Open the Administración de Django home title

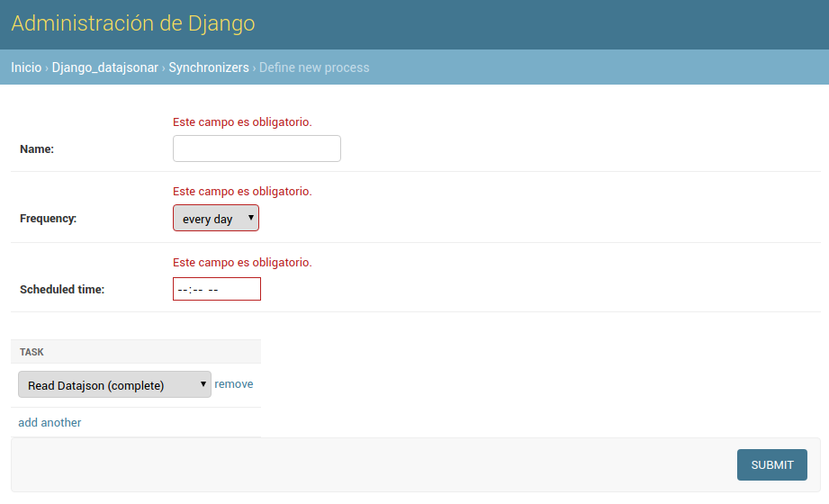tap(132, 23)
